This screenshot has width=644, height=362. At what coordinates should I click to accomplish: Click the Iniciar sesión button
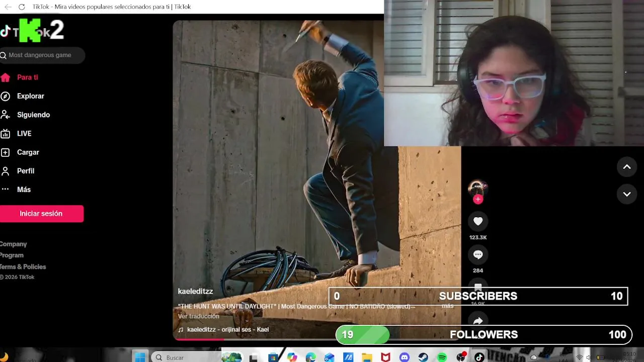(x=41, y=214)
